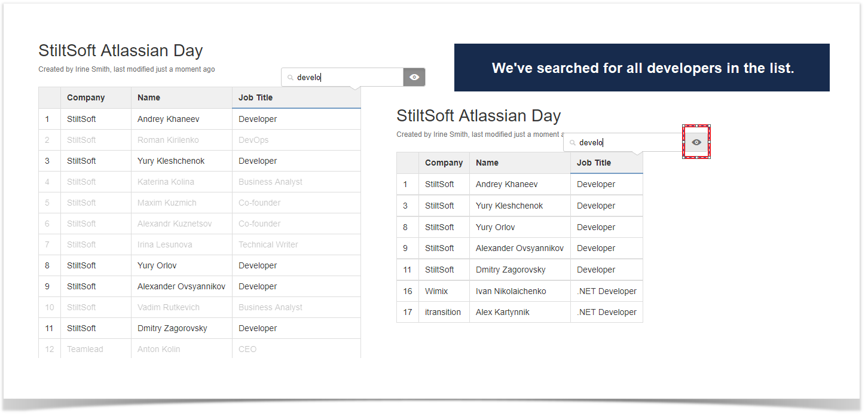The width and height of the screenshot is (868, 416).
Task: Click the 'itransition' company cell
Action: 444,312
